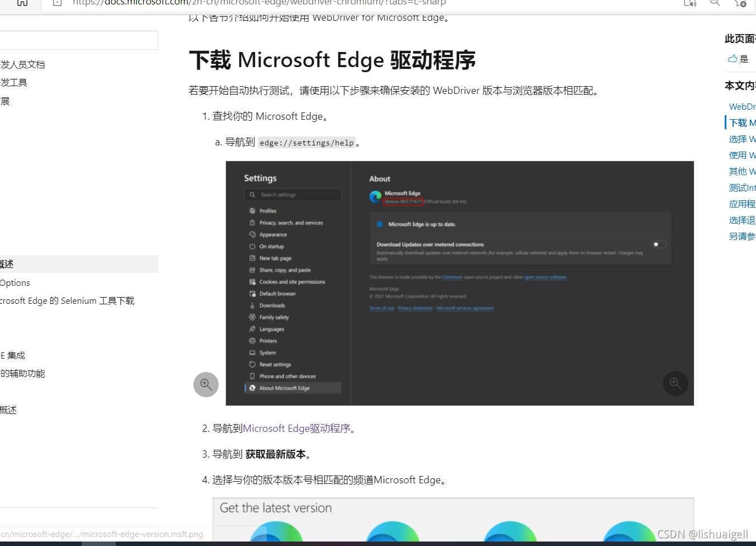Image resolution: width=756 pixels, height=546 pixels.
Task: Click 'New tab page' entry in screenshot
Action: coord(275,258)
